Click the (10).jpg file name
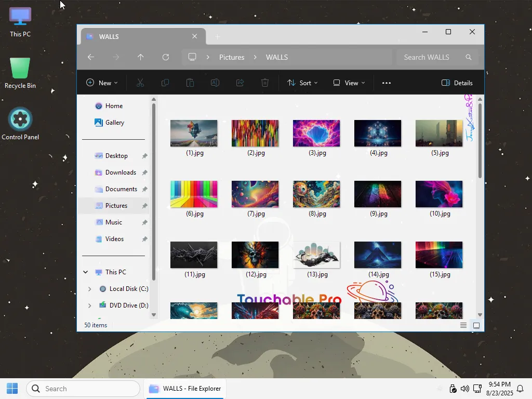 click(x=440, y=214)
